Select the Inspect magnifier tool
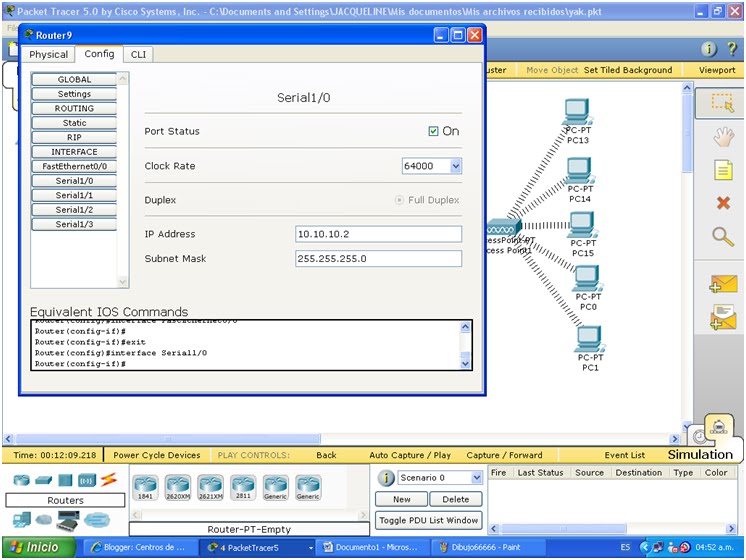Image resolution: width=746 pixels, height=560 pixels. click(x=723, y=236)
